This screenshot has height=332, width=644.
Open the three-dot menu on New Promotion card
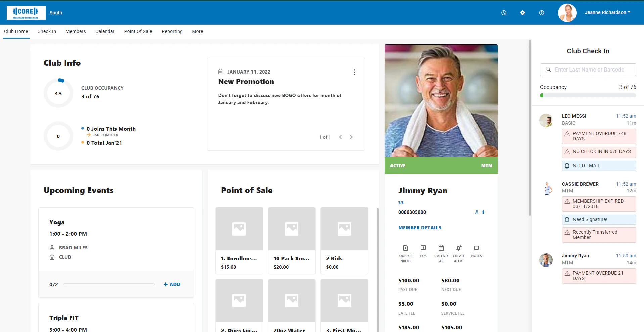(354, 72)
